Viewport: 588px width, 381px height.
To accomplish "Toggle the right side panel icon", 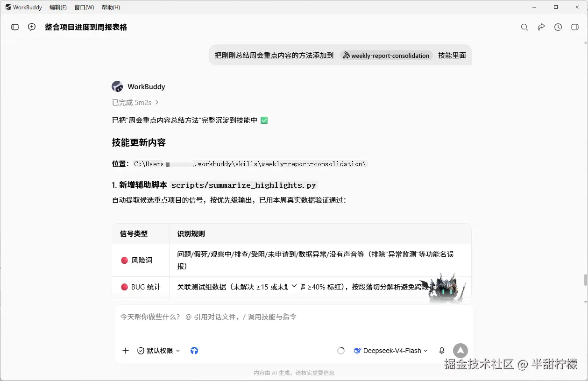I will pyautogui.click(x=575, y=27).
